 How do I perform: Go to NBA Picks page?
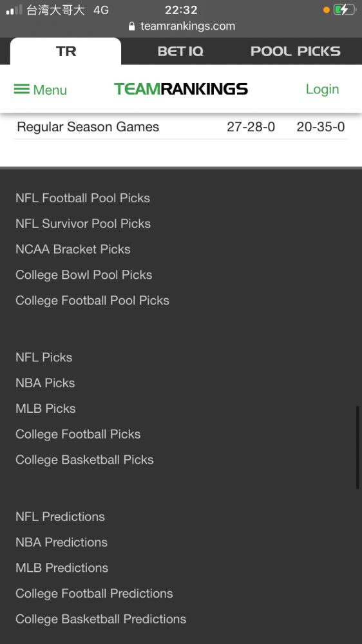coord(45,383)
